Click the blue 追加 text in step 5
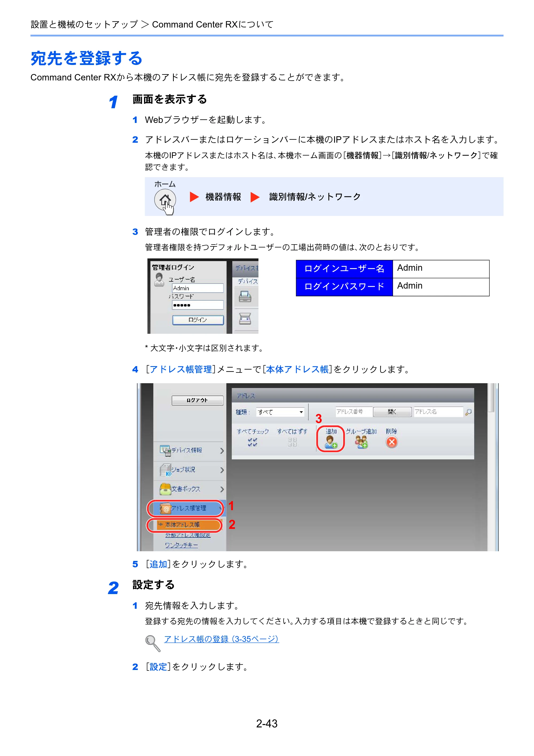 coord(158,564)
